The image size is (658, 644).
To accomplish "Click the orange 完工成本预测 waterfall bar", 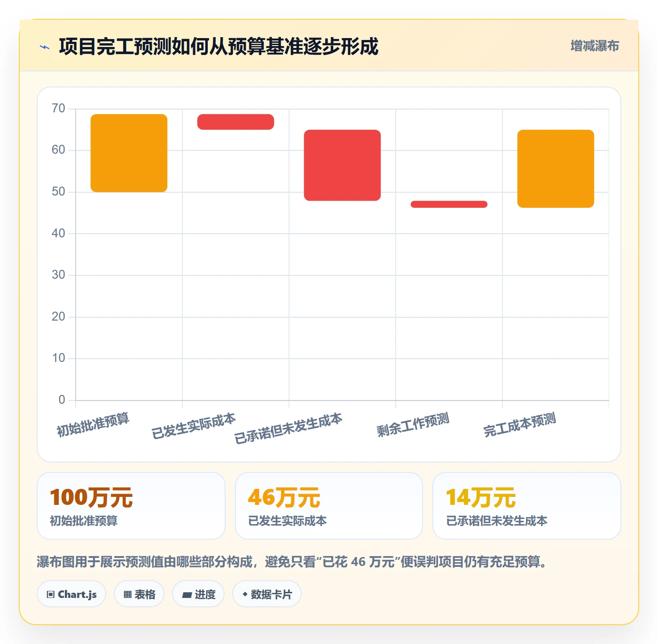I will point(556,169).
